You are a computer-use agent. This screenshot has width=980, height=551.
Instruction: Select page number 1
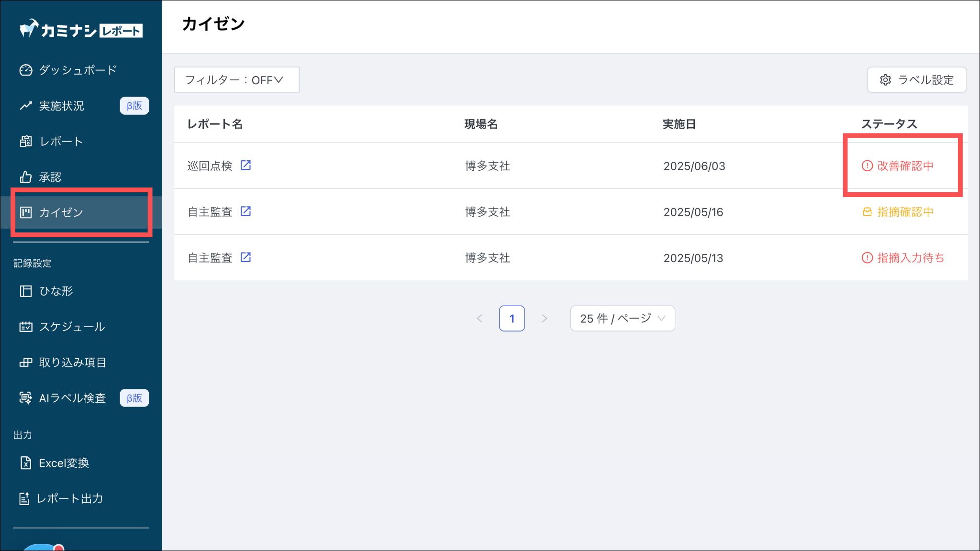pyautogui.click(x=512, y=319)
